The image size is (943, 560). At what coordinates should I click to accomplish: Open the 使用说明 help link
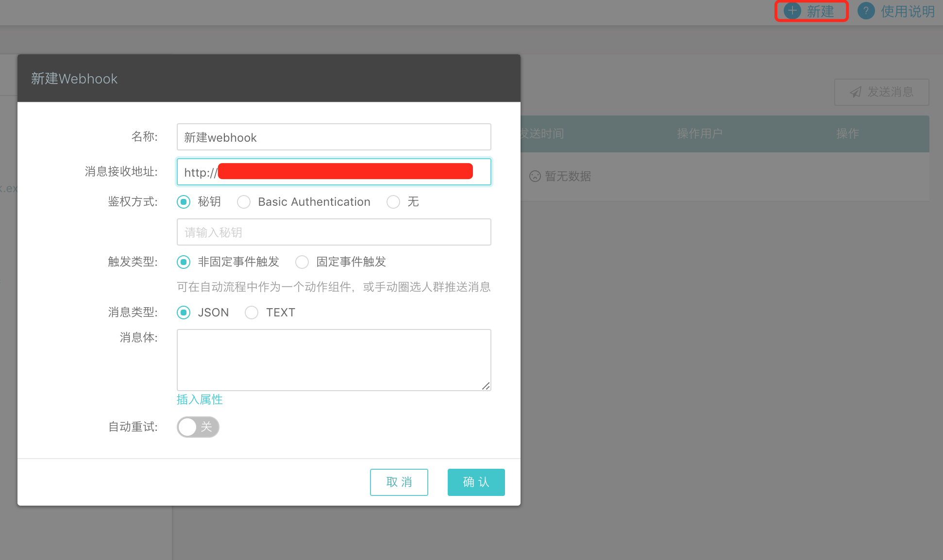(908, 11)
